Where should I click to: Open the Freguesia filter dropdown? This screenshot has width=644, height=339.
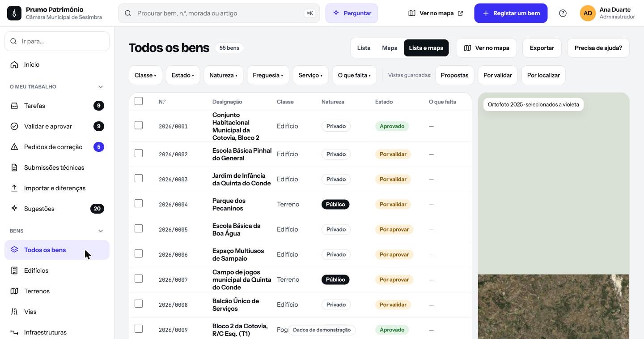[x=268, y=75]
